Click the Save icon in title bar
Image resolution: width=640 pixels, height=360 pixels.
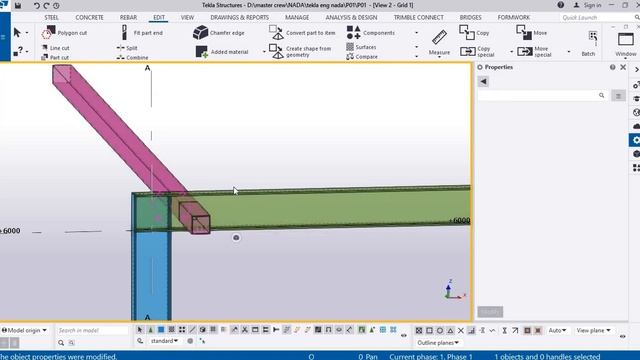point(18,5)
